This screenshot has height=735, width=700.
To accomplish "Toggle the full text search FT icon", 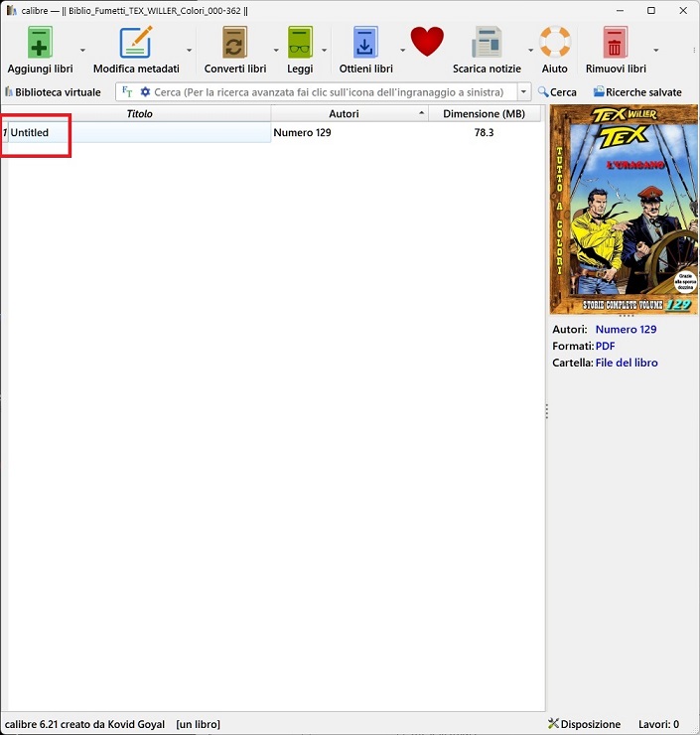I will coord(127,91).
